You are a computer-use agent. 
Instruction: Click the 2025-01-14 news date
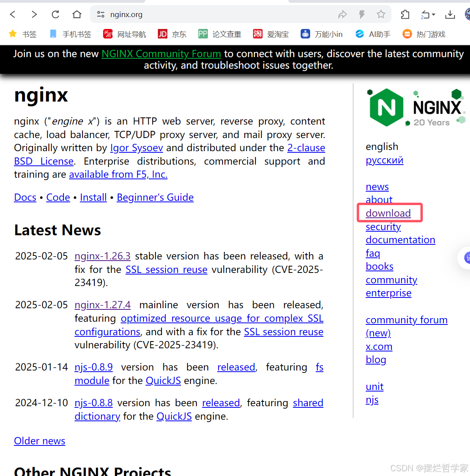[x=42, y=367]
